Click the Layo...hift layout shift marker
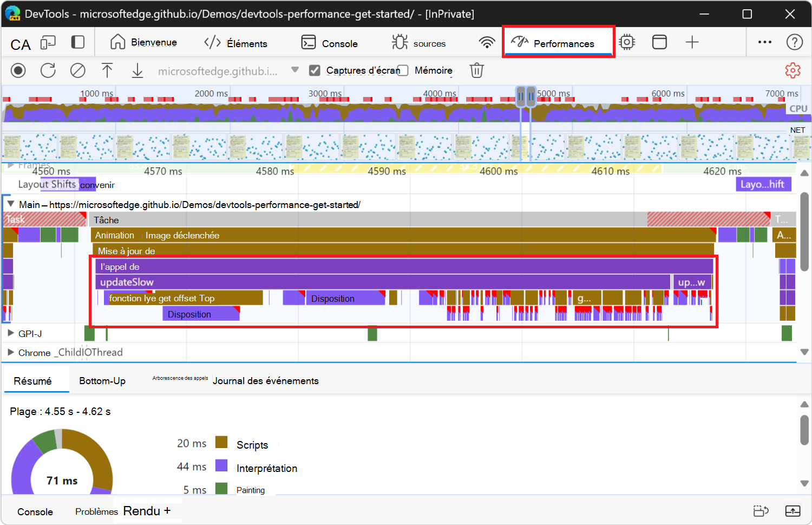Screen dimensions: 812x525 tap(763, 184)
